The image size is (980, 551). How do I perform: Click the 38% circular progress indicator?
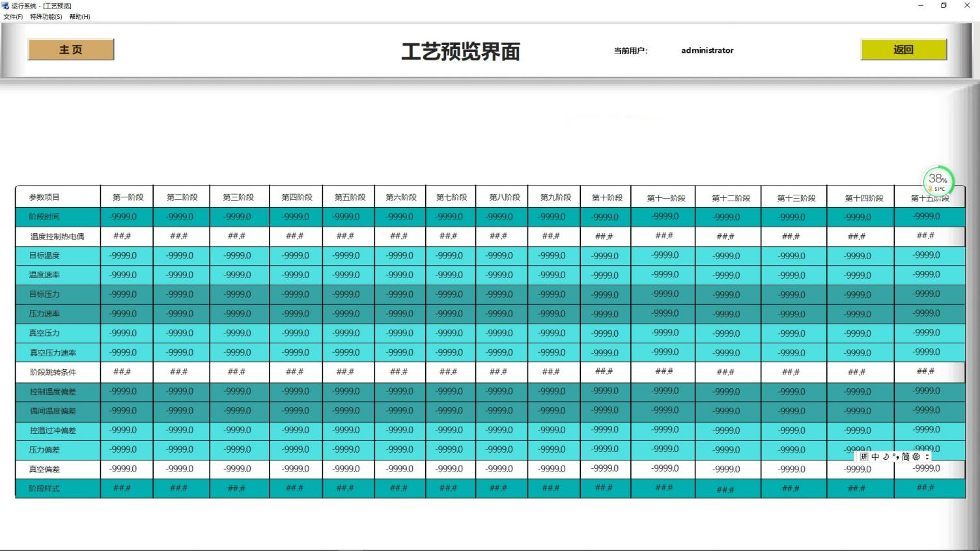pyautogui.click(x=938, y=180)
